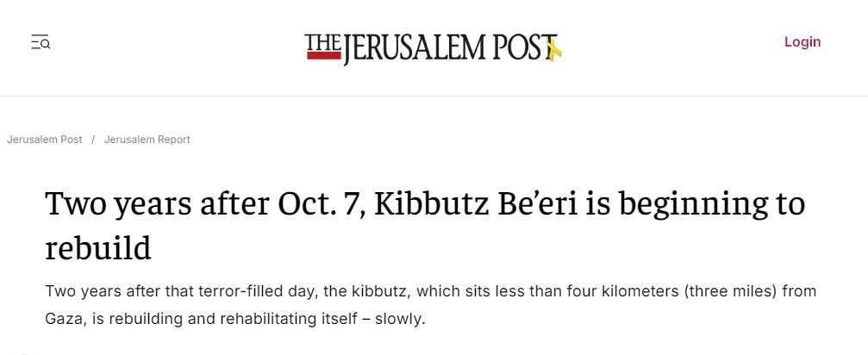Go to the 'Jerusalem Report' breadcrumb section
Image resolution: width=868 pixels, height=355 pixels.
pyautogui.click(x=147, y=140)
